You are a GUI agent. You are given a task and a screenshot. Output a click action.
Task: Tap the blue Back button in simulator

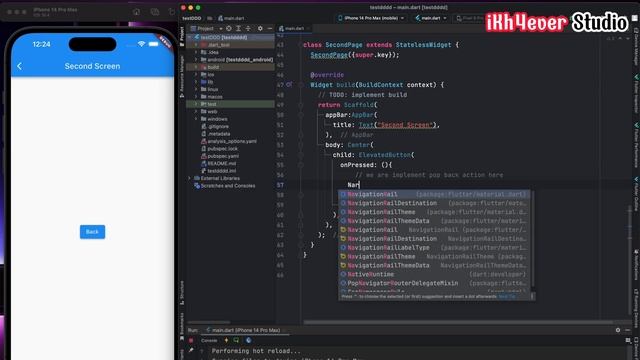pos(92,232)
